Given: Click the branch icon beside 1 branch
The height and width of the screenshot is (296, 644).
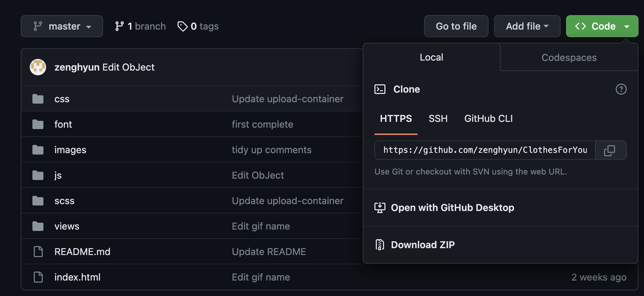Looking at the screenshot, I should (x=119, y=26).
